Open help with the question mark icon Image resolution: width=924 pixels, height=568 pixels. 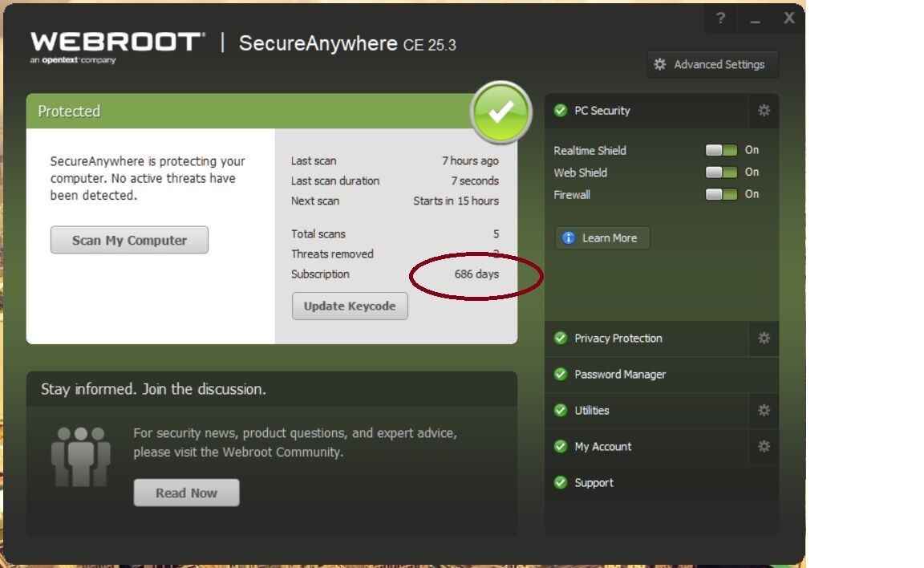721,18
